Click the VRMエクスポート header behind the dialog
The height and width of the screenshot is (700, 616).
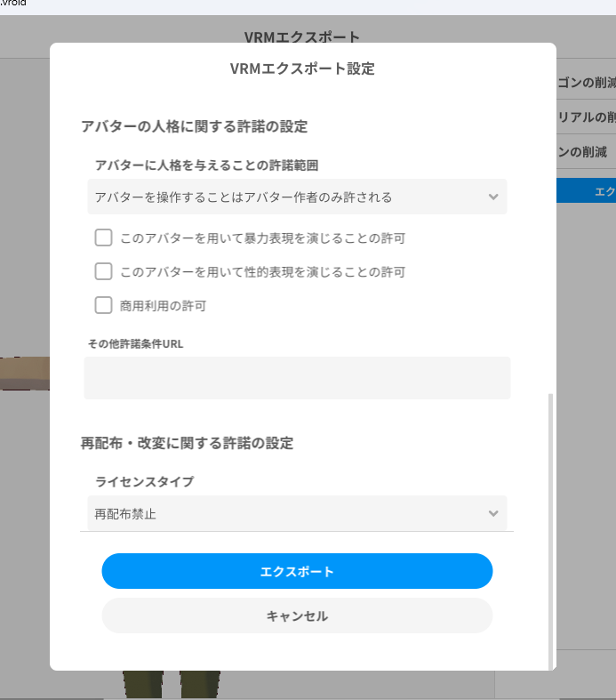click(x=302, y=37)
